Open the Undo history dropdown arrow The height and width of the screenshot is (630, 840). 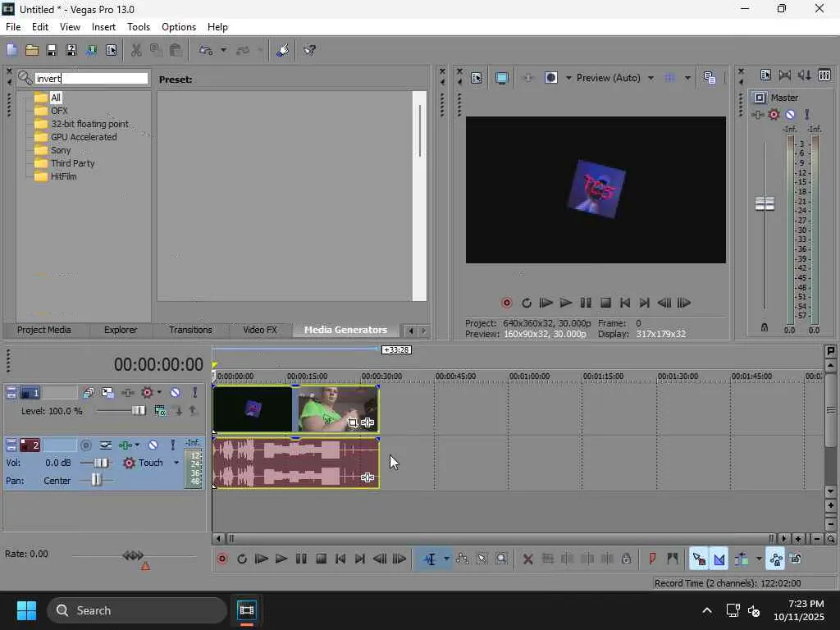pos(223,50)
